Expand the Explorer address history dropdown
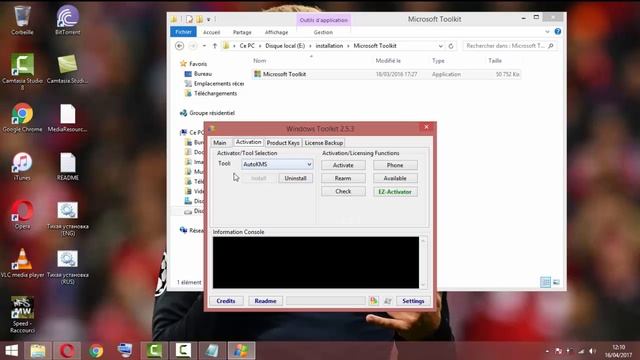Image resolution: width=640 pixels, height=360 pixels. click(x=440, y=46)
